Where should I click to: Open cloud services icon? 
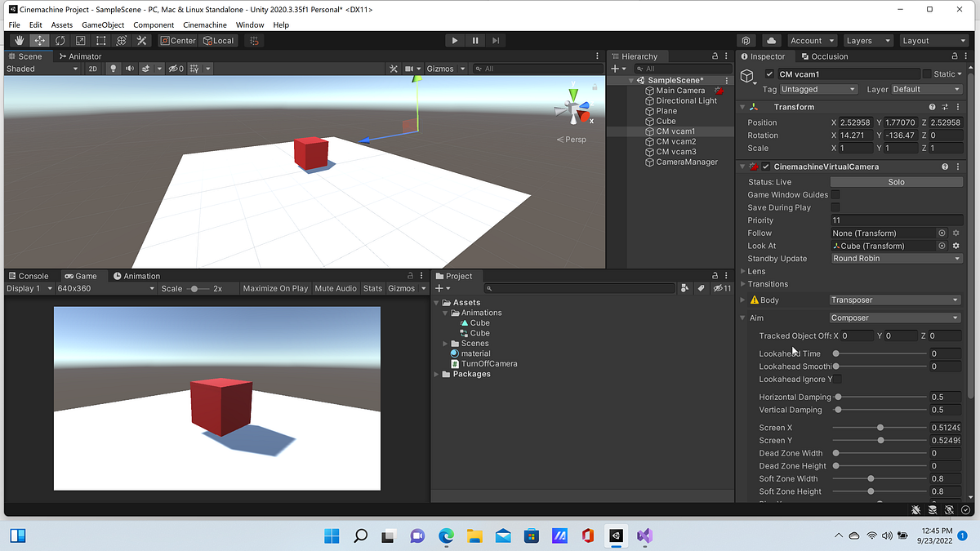click(x=771, y=40)
